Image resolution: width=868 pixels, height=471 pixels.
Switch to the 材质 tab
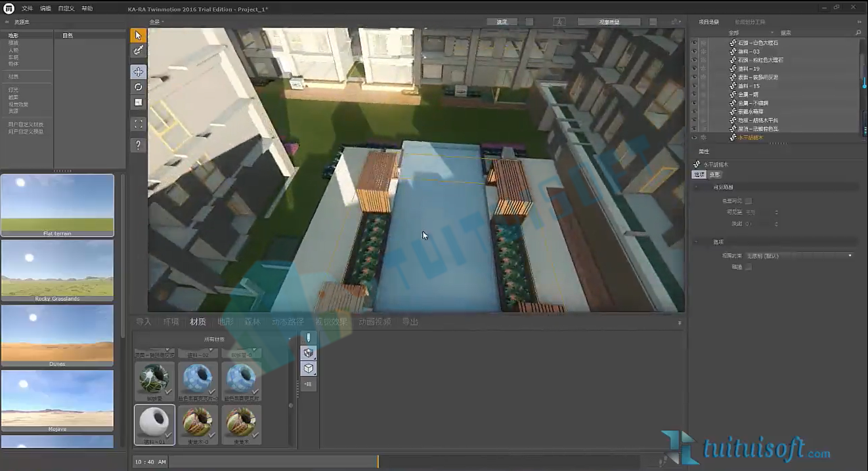pos(198,321)
